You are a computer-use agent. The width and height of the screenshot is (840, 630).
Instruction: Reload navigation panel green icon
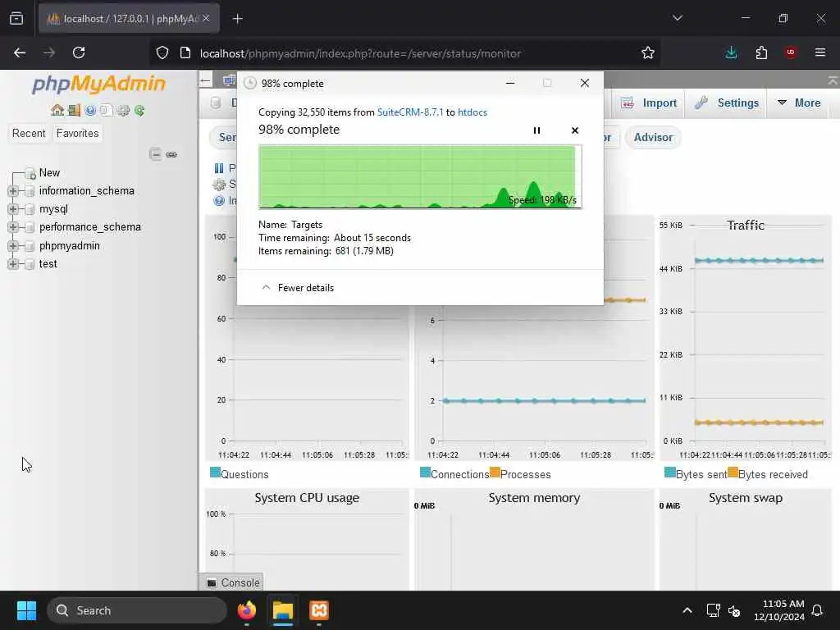pyautogui.click(x=139, y=111)
